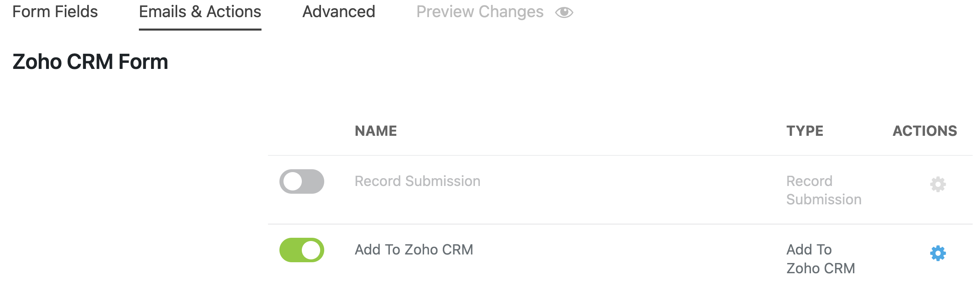This screenshot has width=980, height=292.
Task: Click the NAME column header
Action: coord(376,131)
